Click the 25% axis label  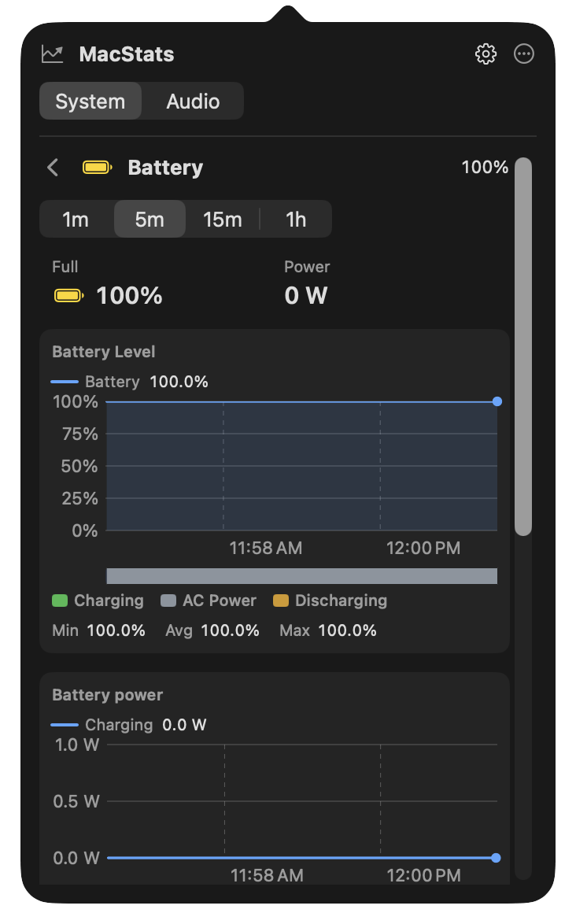coord(80,498)
